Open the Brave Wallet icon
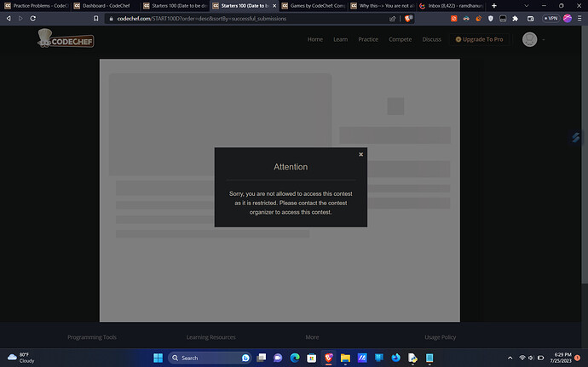This screenshot has width=588, height=367. pos(530,19)
